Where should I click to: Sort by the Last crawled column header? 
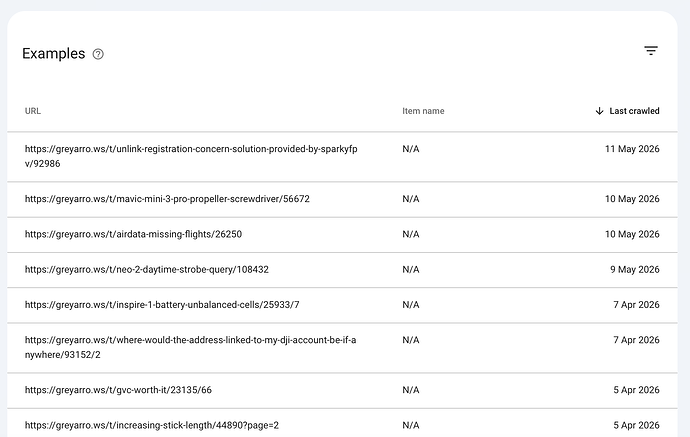(x=634, y=111)
